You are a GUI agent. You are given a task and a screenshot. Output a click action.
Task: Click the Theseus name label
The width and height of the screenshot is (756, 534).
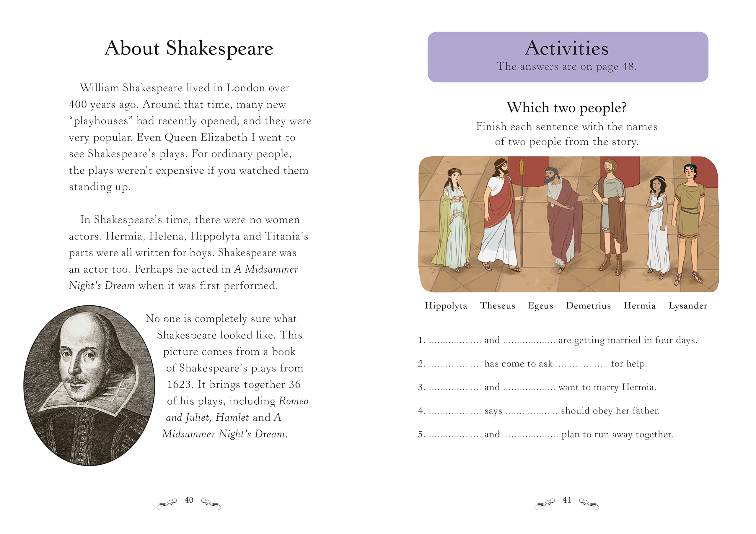click(x=497, y=306)
